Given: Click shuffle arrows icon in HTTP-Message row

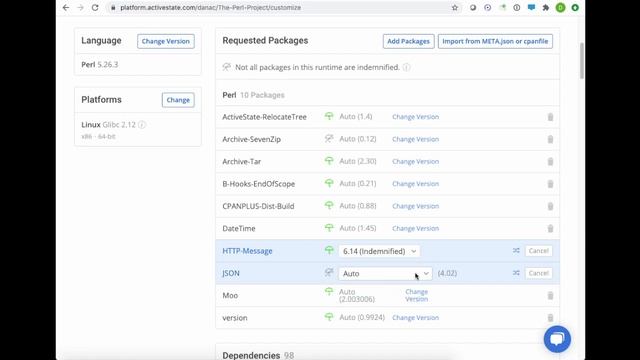Looking at the screenshot, I should coord(516,251).
